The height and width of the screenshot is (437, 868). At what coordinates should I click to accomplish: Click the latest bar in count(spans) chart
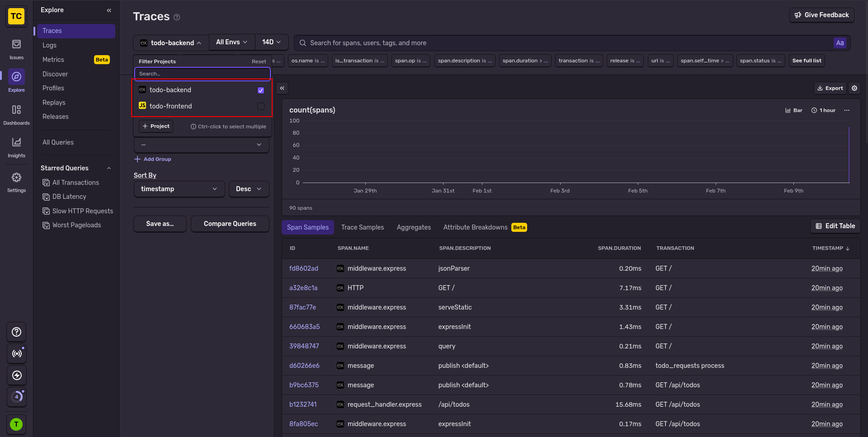[849, 156]
